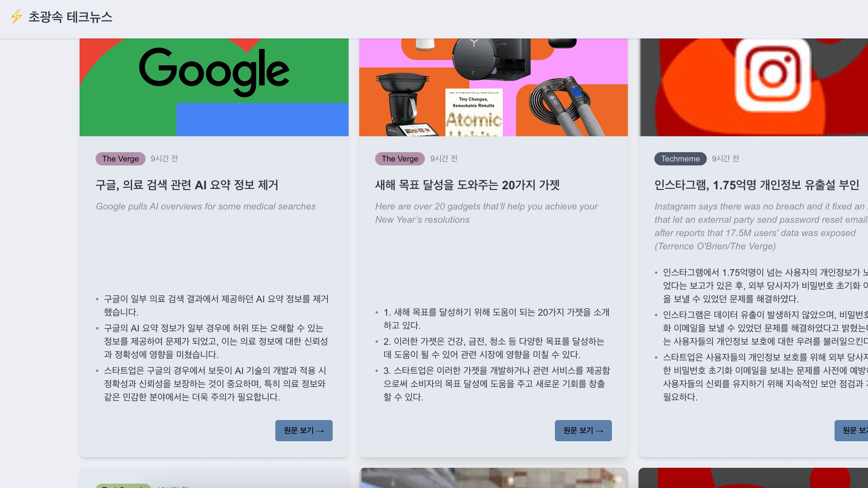Click 원문 보기 button on Google article

pyautogui.click(x=303, y=430)
